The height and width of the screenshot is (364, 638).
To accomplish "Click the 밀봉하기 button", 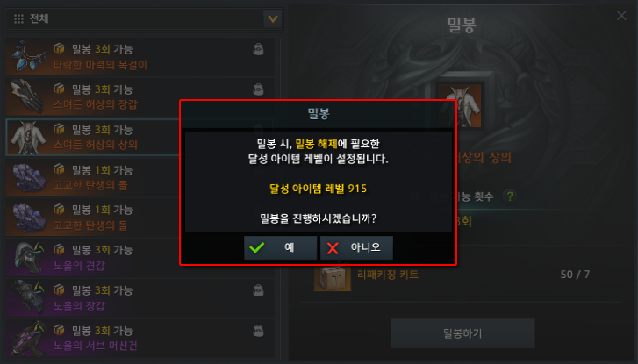I will (462, 333).
